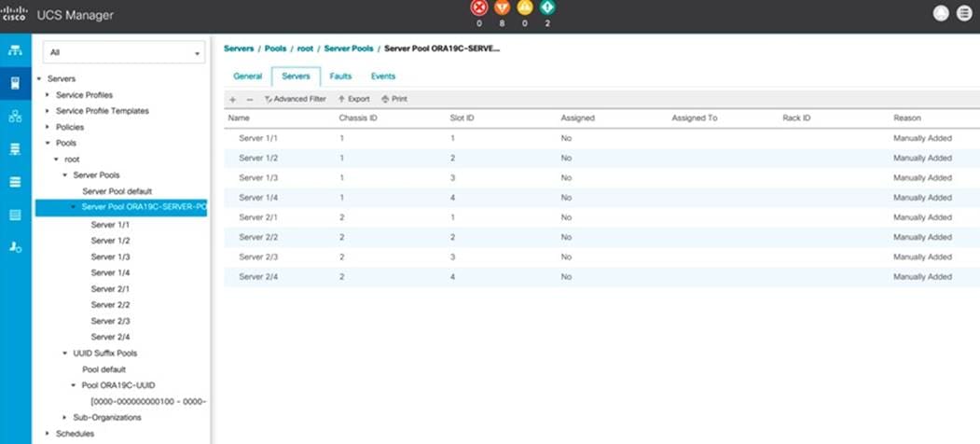Collapse Pool ORA19C-UUID node
This screenshot has height=444, width=980.
(74, 385)
